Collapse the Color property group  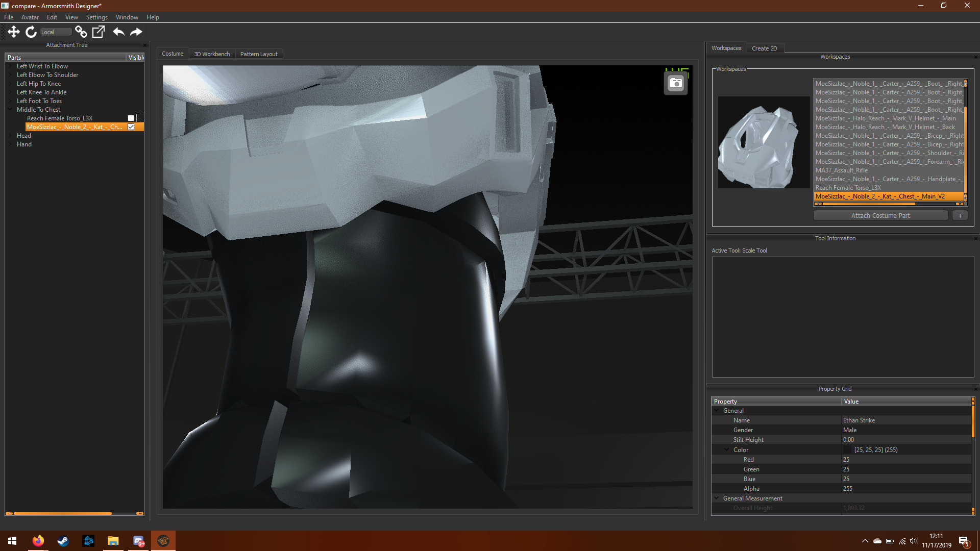727,449
